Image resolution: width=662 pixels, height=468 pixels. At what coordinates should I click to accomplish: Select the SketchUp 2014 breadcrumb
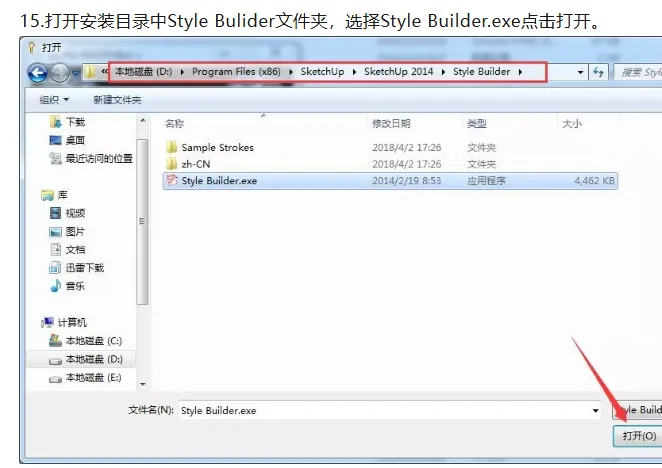399,72
